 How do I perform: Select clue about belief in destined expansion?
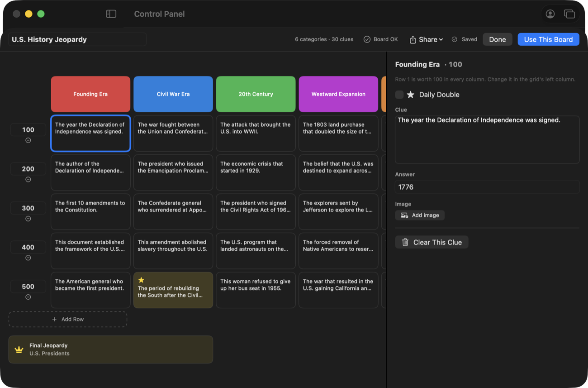coord(338,172)
